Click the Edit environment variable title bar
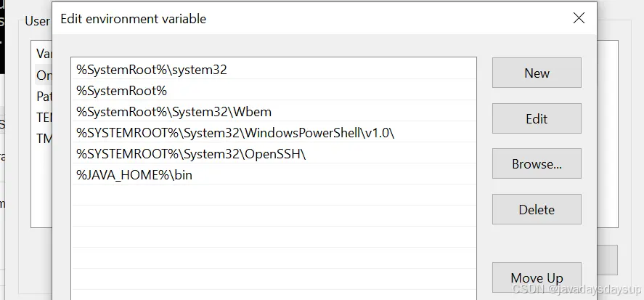Image resolution: width=644 pixels, height=300 pixels. click(x=290, y=19)
